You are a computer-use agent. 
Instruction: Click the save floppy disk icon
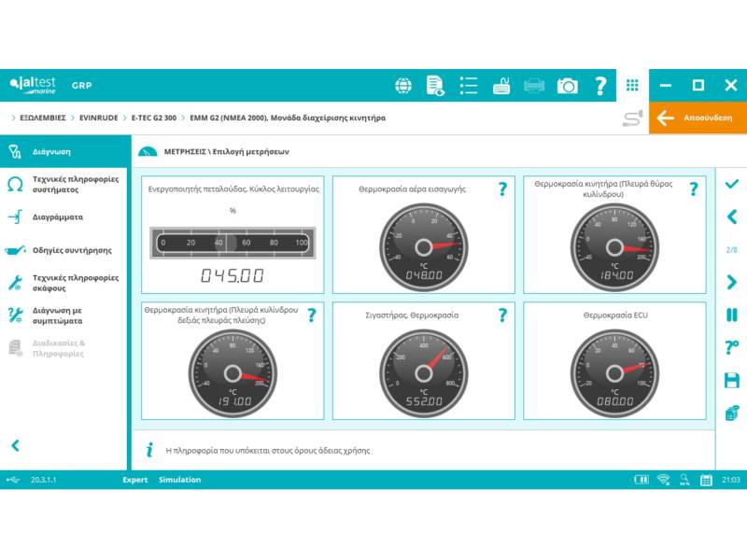click(x=731, y=381)
